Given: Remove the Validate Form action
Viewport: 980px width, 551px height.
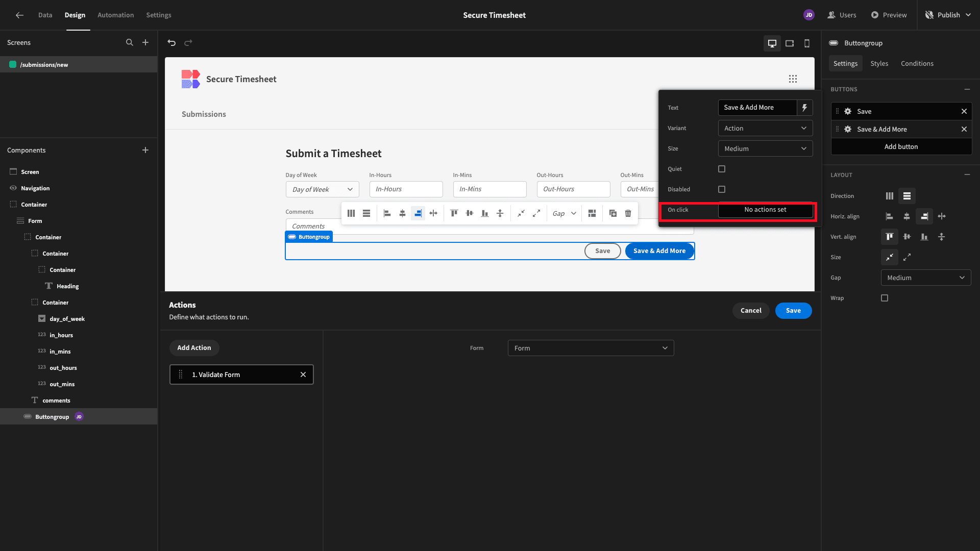Looking at the screenshot, I should [303, 374].
